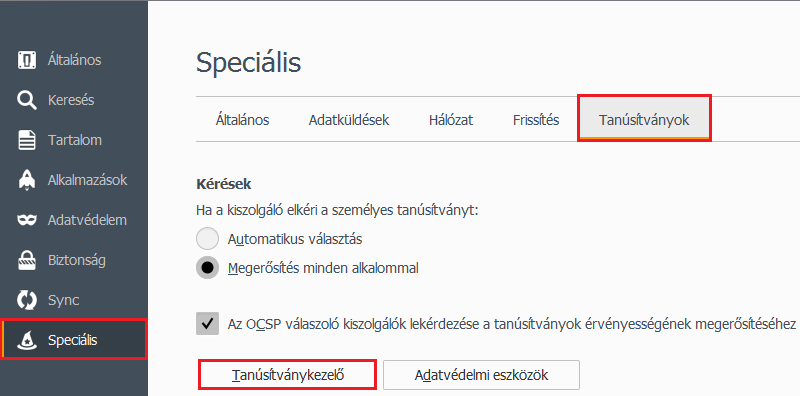Click the Adatvédelmi eszközök button
This screenshot has width=800, height=396.
click(481, 375)
